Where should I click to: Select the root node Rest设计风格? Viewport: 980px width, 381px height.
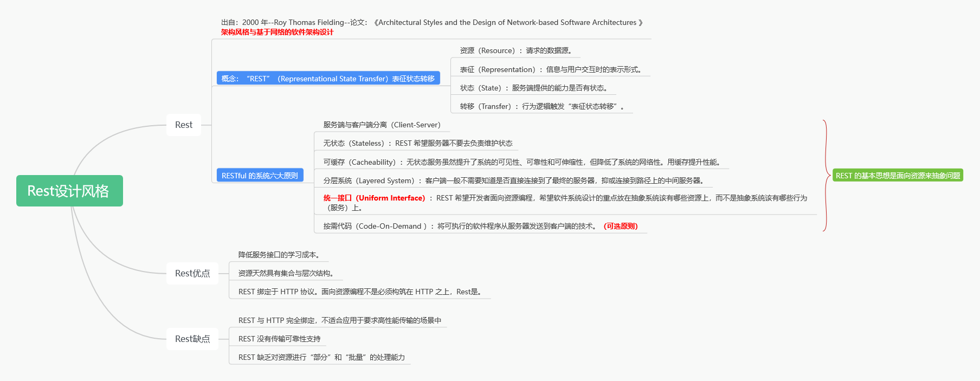[69, 191]
